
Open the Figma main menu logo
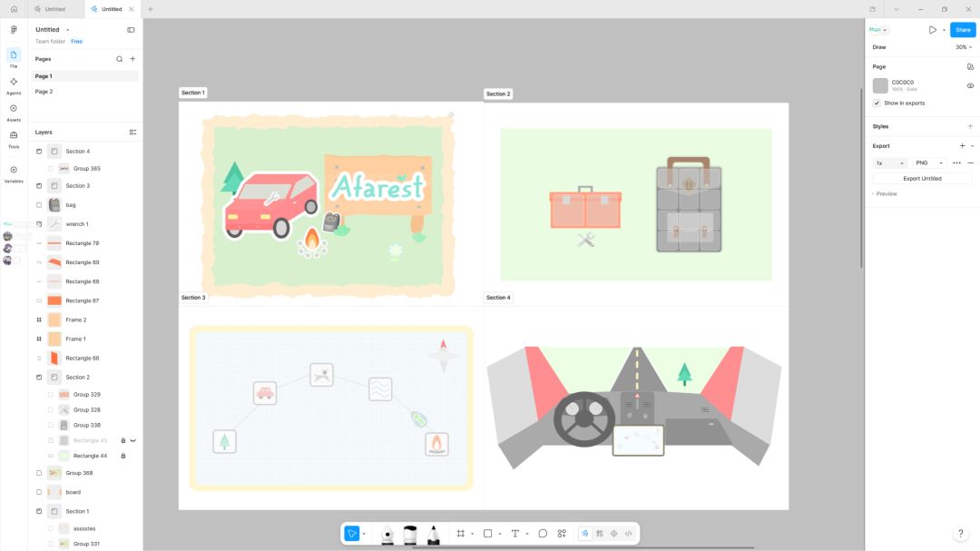click(14, 29)
